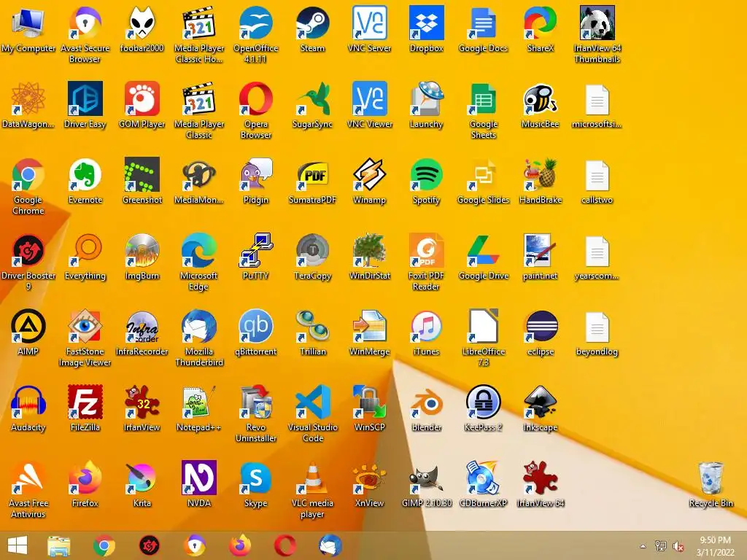This screenshot has height=560, width=747.
Task: Select the Greenshot shortcut
Action: [x=142, y=175]
